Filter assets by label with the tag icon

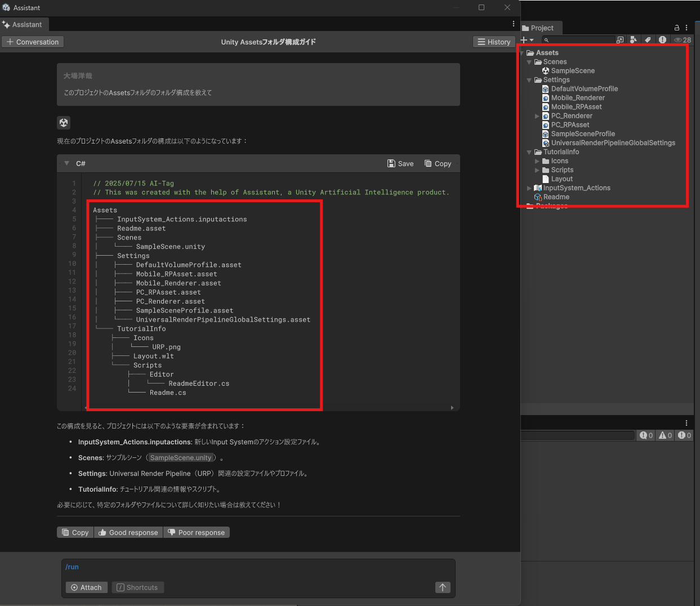coord(647,40)
